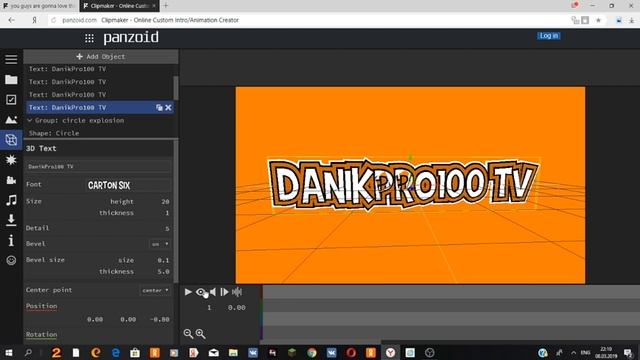Go back in the browser
640x360 pixels.
tap(11, 20)
